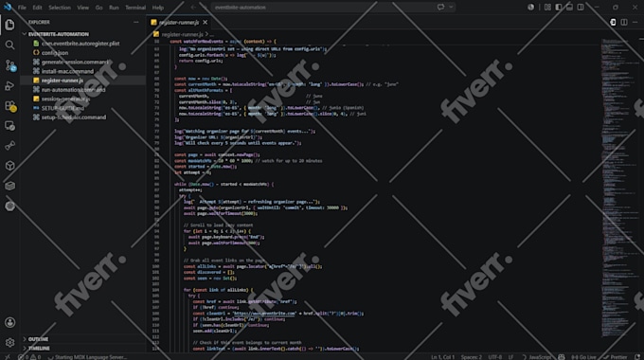This screenshot has height=360, width=644.
Task: Expand the OUTLINE section
Action: coord(38,339)
